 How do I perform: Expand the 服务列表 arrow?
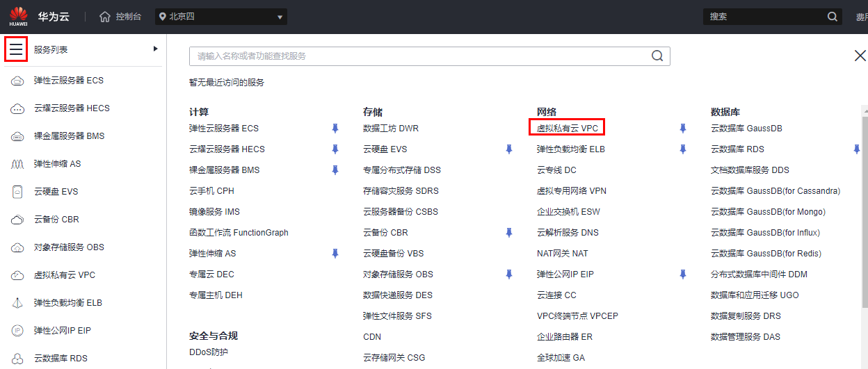click(156, 49)
